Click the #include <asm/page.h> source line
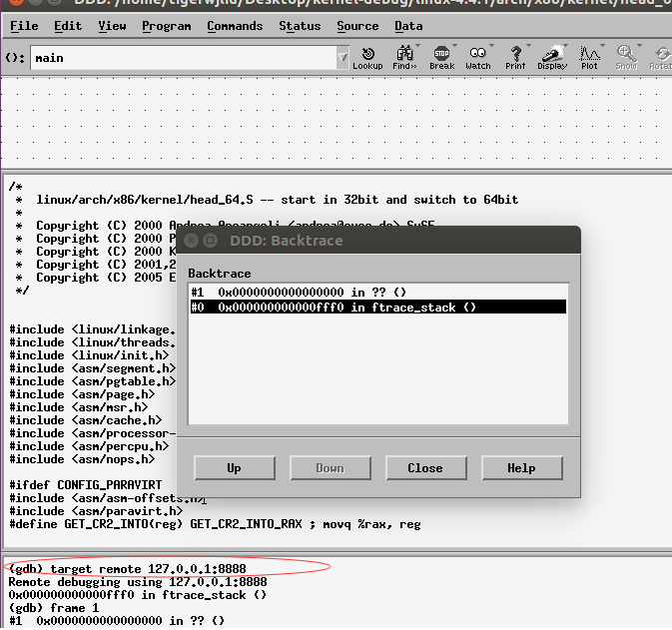The width and height of the screenshot is (672, 630). (x=82, y=393)
